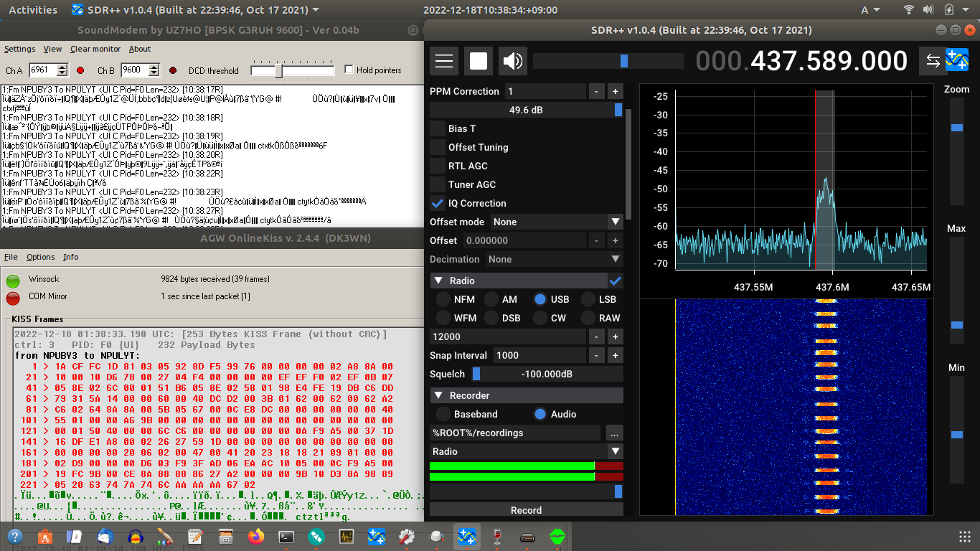Open the Gpredict satellite icon in the dock
980x551 pixels.
tap(316, 537)
